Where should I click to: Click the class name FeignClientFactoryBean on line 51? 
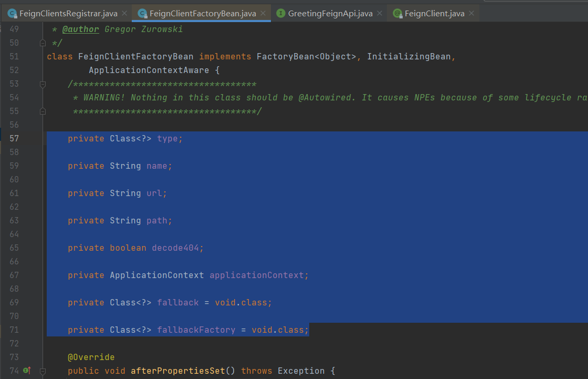pos(136,57)
